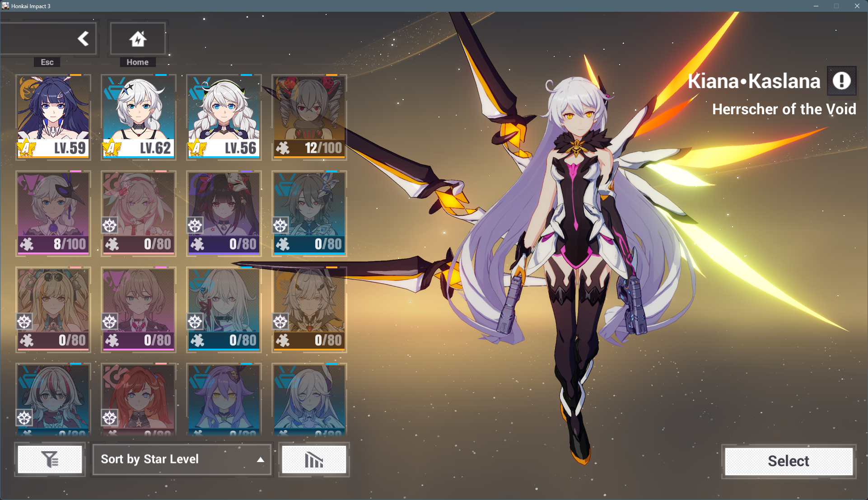
Task: Click the 12/100 fragment count text
Action: pyautogui.click(x=323, y=148)
